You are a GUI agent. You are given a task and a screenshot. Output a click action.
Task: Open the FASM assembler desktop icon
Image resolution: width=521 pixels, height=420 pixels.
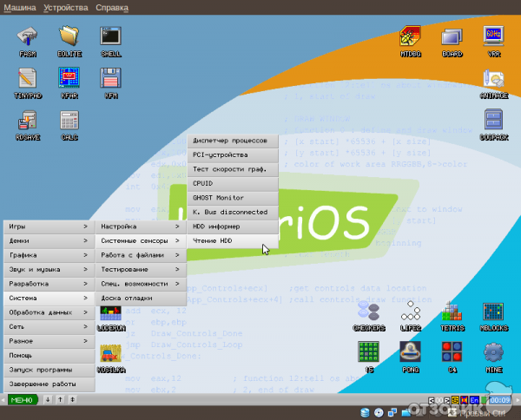pyautogui.click(x=28, y=39)
